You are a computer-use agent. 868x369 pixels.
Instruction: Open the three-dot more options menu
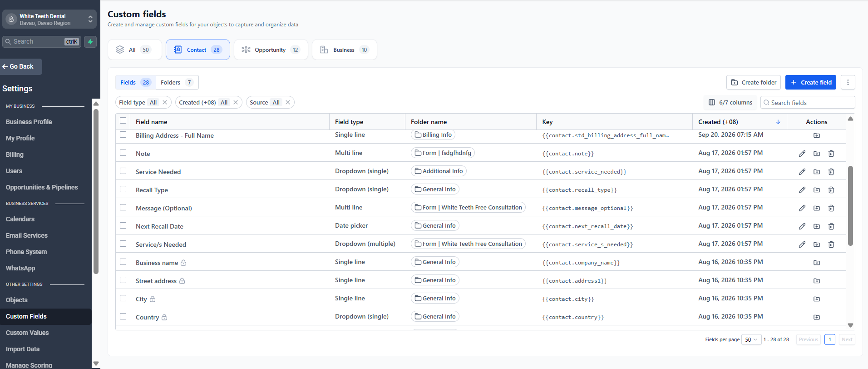[848, 82]
